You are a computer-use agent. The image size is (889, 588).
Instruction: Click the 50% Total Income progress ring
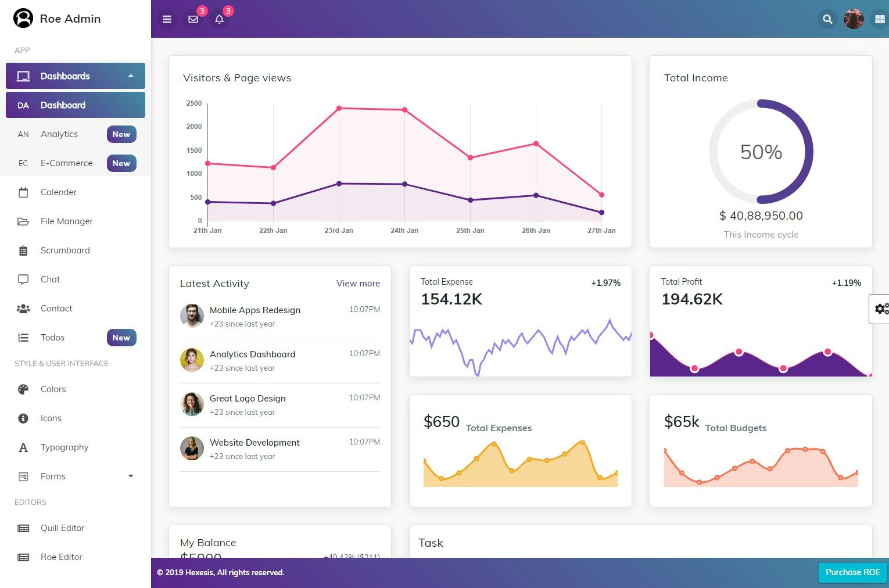pos(761,152)
